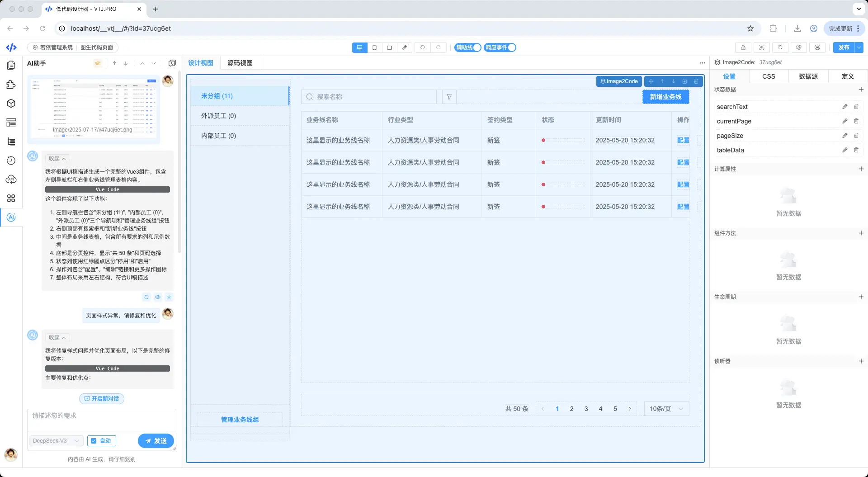Screen dimensions: 868x477
Task: Click the 搜索名称 search input
Action: click(369, 97)
